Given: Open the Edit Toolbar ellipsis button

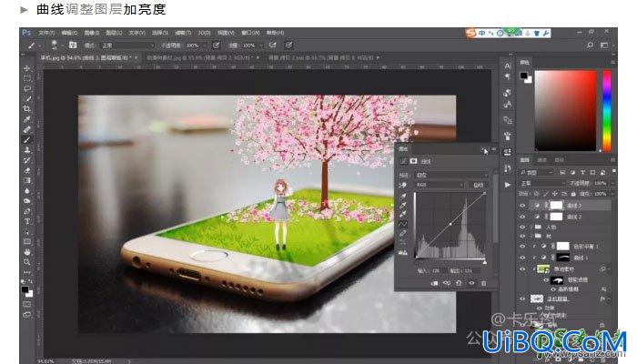Looking at the screenshot, I should (x=27, y=272).
